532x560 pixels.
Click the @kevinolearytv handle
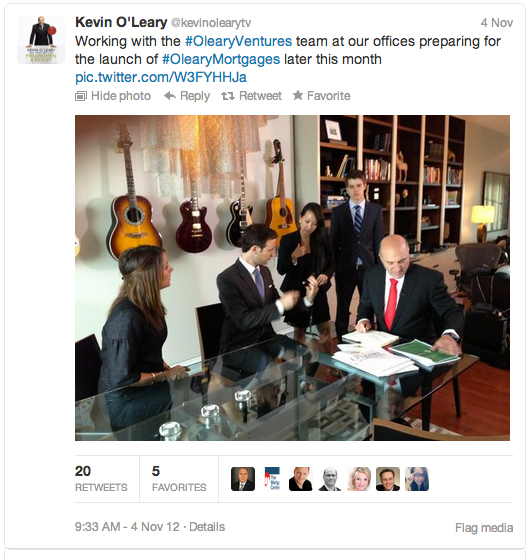click(211, 23)
